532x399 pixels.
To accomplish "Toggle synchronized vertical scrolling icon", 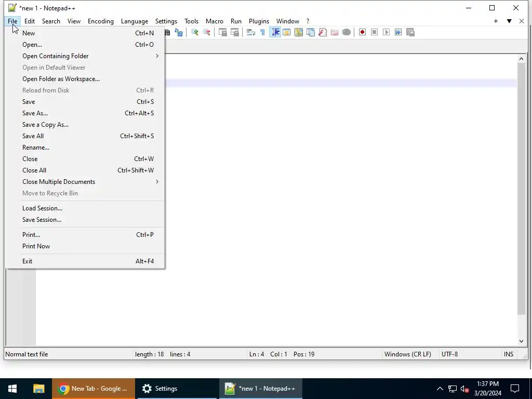I will point(222,32).
